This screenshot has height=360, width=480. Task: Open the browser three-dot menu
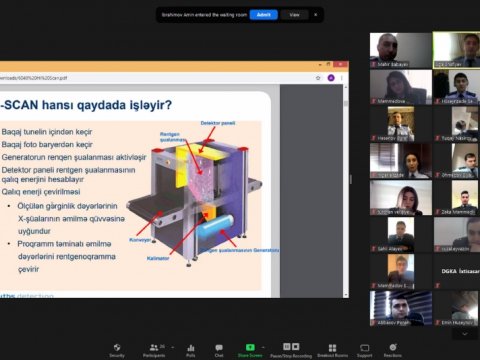(x=342, y=78)
